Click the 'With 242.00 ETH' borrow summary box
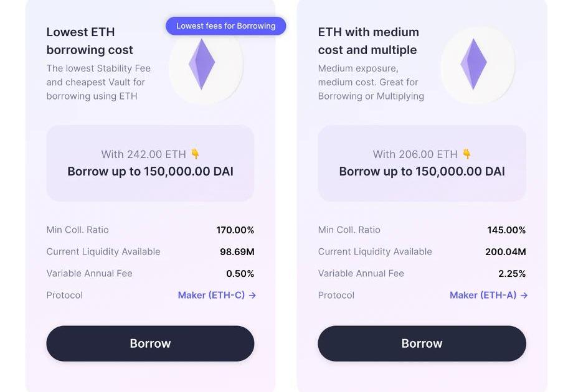 click(150, 163)
